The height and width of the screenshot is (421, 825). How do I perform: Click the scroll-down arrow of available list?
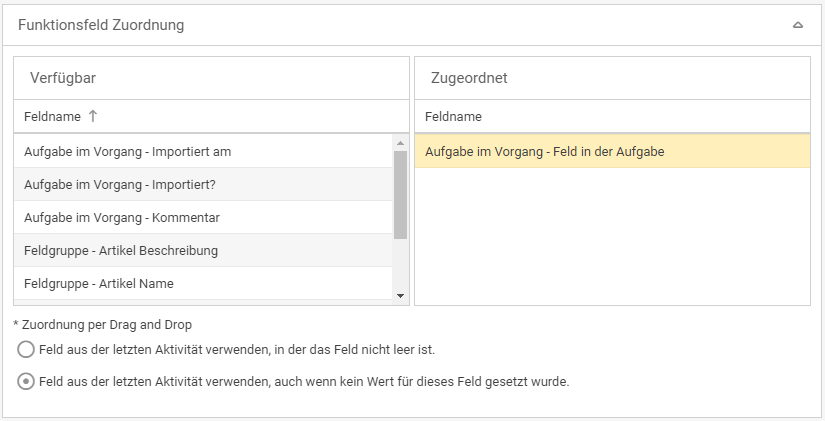click(400, 295)
